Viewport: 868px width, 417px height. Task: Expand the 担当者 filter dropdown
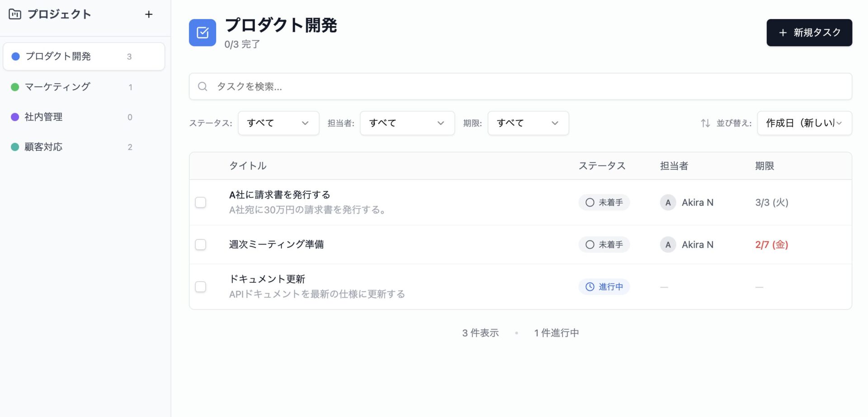point(407,123)
